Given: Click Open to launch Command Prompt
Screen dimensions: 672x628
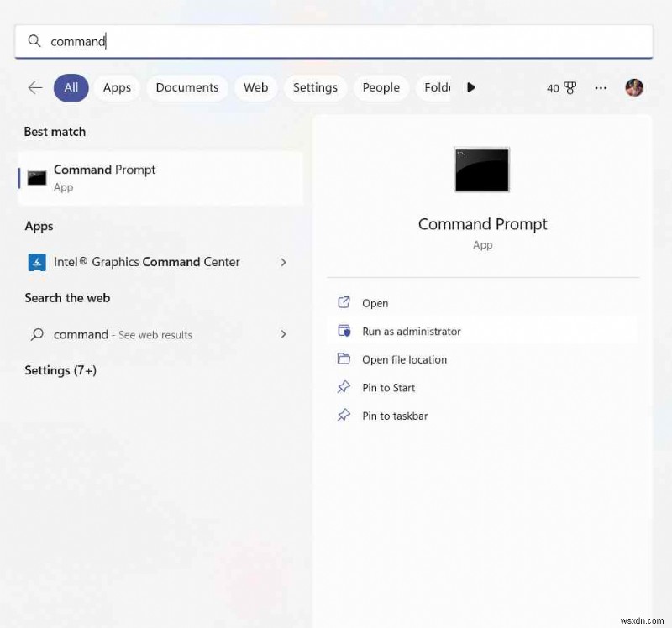Looking at the screenshot, I should coord(375,303).
